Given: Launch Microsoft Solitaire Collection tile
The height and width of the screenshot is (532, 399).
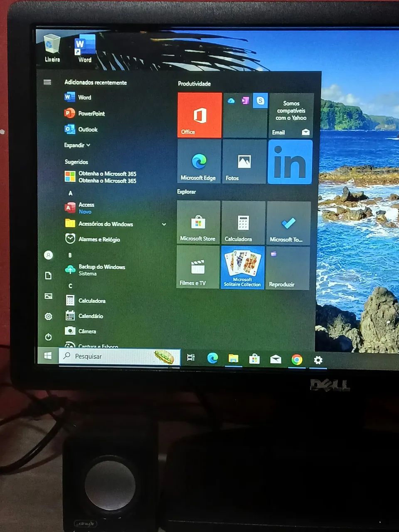Looking at the screenshot, I should click(x=242, y=267).
